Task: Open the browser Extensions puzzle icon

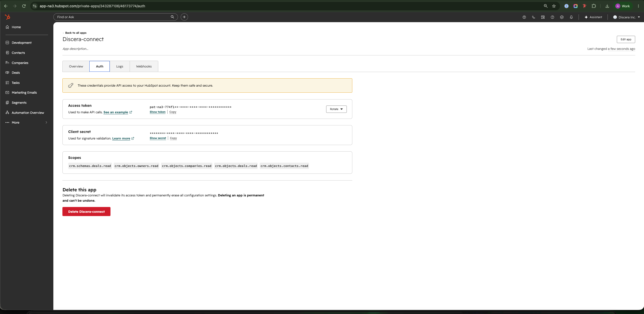Action: [x=594, y=6]
